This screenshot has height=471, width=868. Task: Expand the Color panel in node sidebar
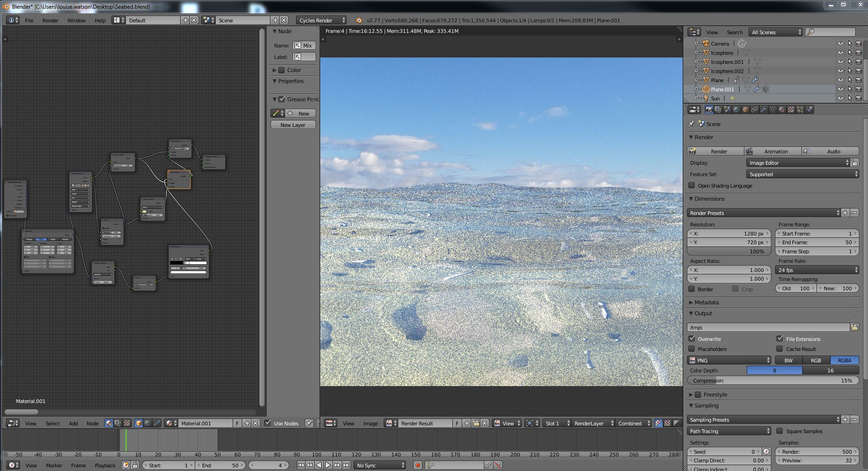pos(274,70)
